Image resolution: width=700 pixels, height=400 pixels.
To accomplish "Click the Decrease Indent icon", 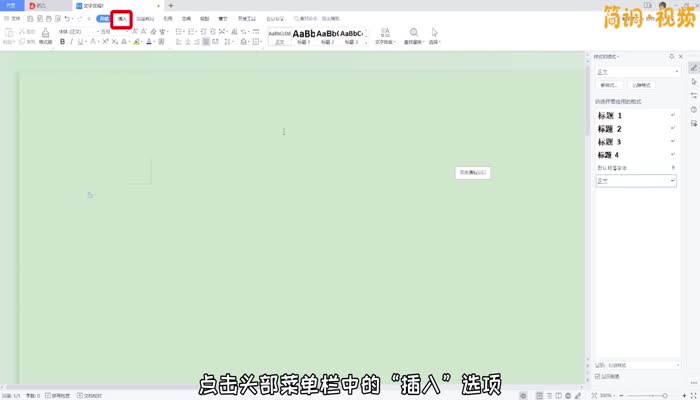I will (203, 32).
